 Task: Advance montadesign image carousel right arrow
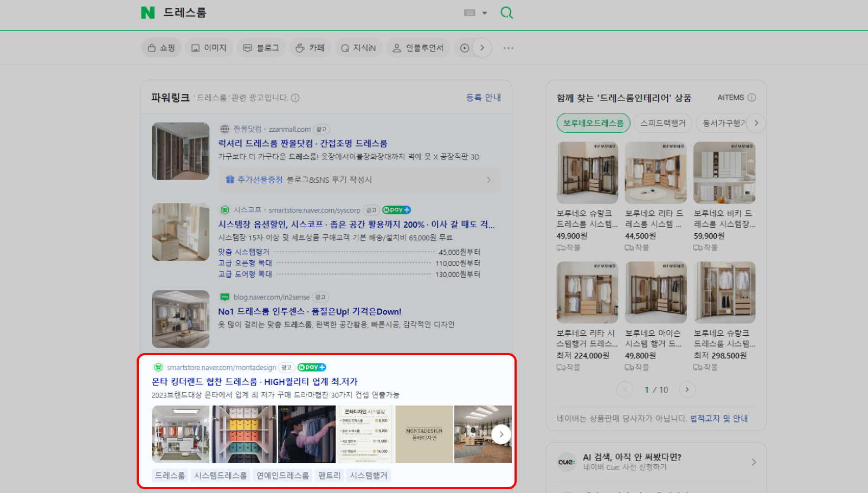[x=501, y=434]
